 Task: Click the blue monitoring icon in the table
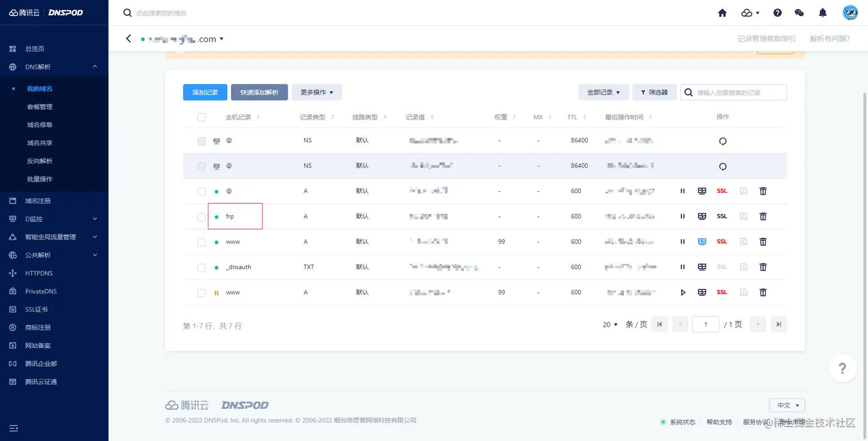(x=702, y=242)
